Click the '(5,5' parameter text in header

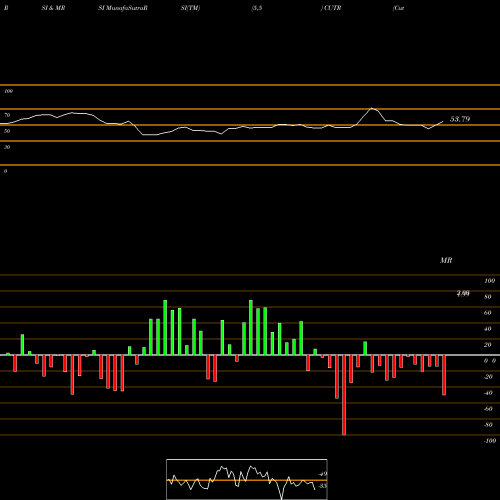point(257,8)
